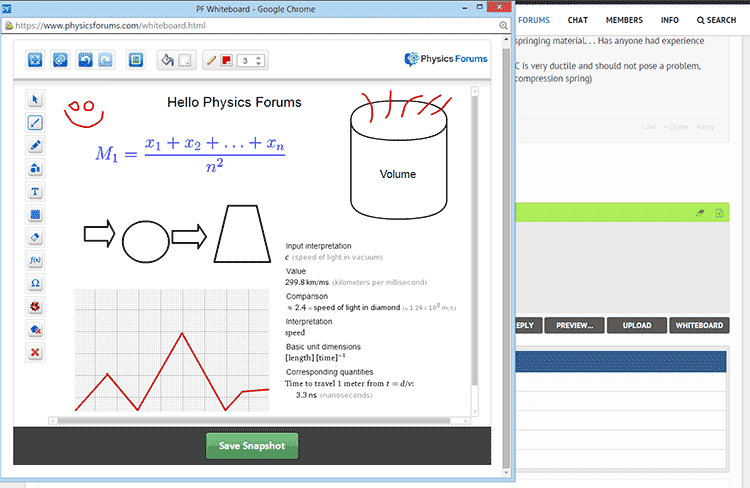The image size is (750, 488).
Task: Decrease stroke width with the down arrow
Action: coord(259,63)
